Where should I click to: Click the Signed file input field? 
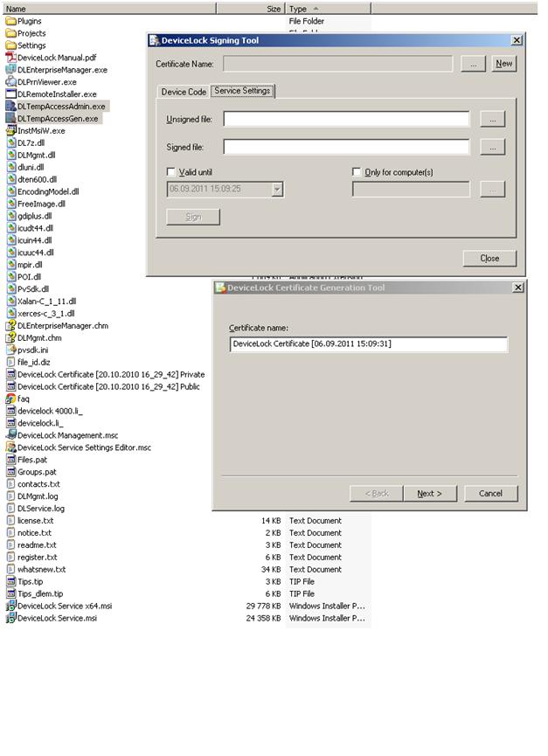click(x=346, y=147)
